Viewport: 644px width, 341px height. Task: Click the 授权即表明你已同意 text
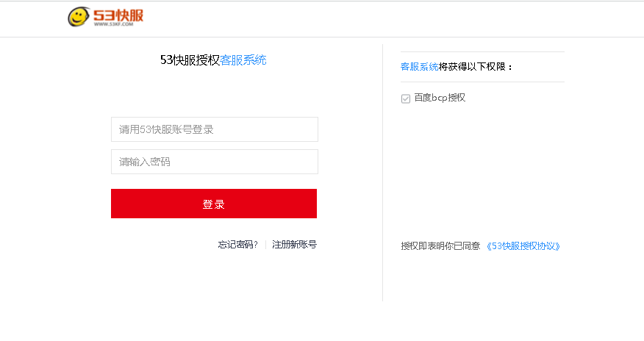[440, 245]
